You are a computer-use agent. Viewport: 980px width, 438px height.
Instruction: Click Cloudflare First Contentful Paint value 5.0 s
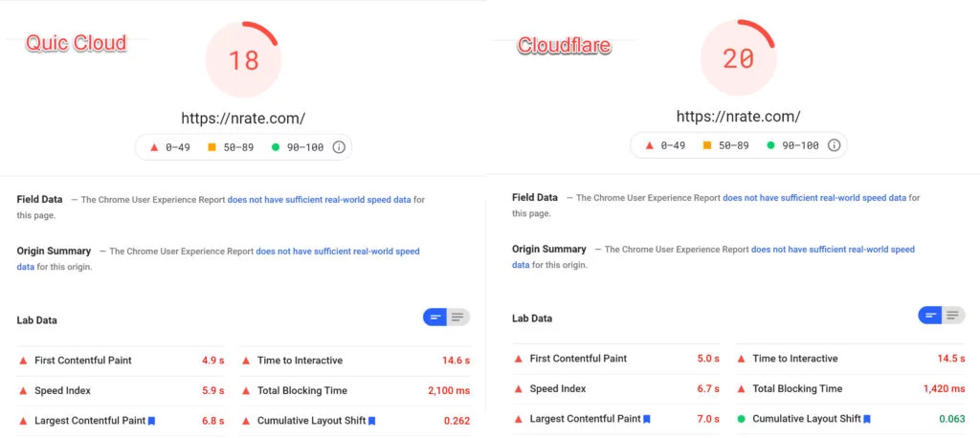coord(708,359)
